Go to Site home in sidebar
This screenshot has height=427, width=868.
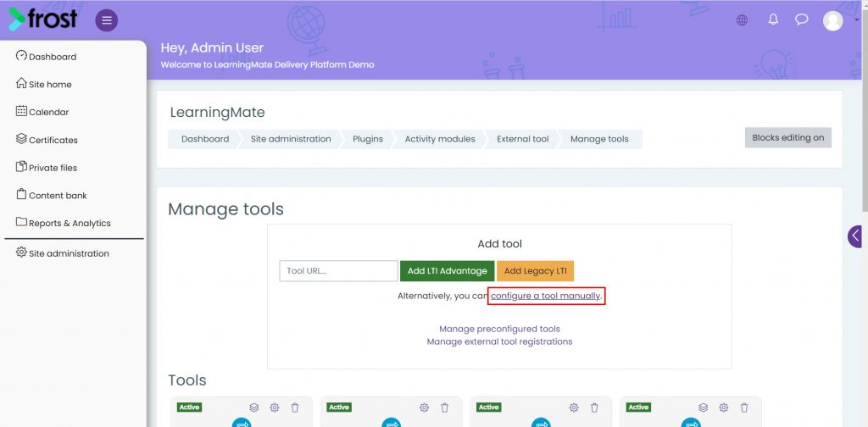point(50,84)
